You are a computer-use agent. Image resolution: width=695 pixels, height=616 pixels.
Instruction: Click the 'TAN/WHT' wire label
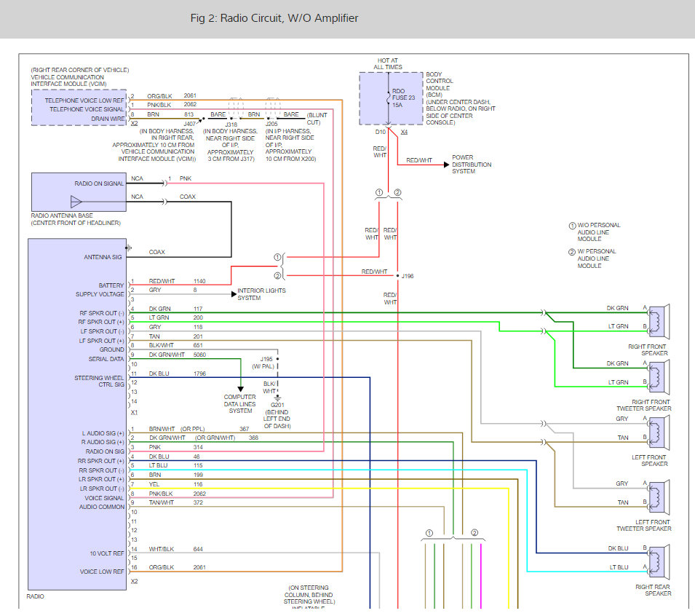(162, 502)
